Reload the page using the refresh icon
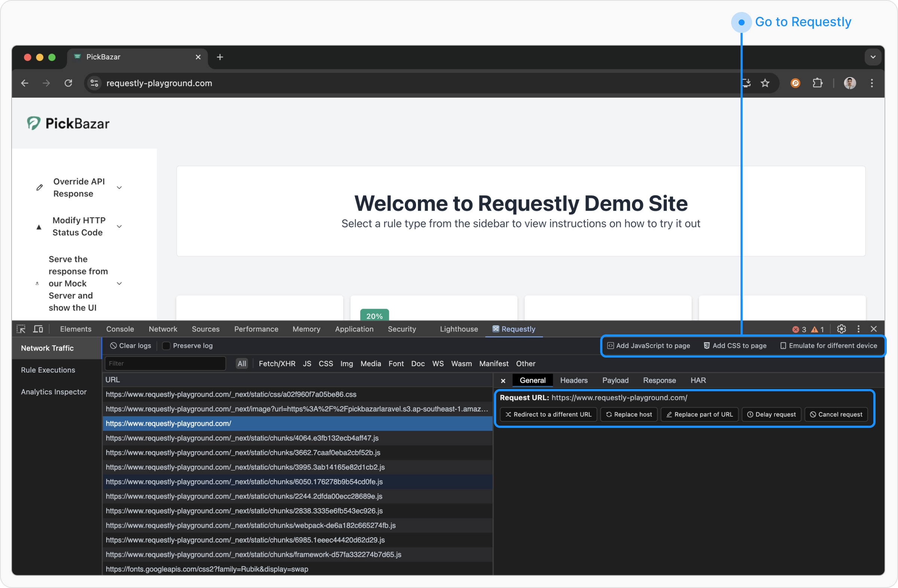898x588 pixels. [68, 83]
